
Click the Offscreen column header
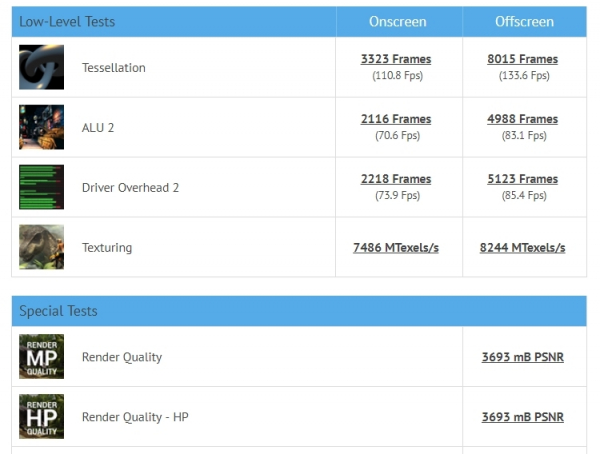pos(525,21)
